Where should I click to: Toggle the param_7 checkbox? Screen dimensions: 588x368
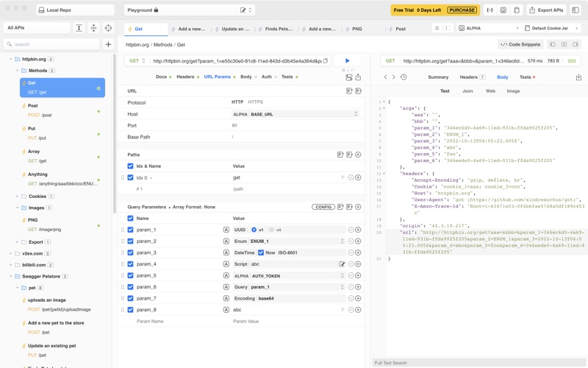[131, 298]
